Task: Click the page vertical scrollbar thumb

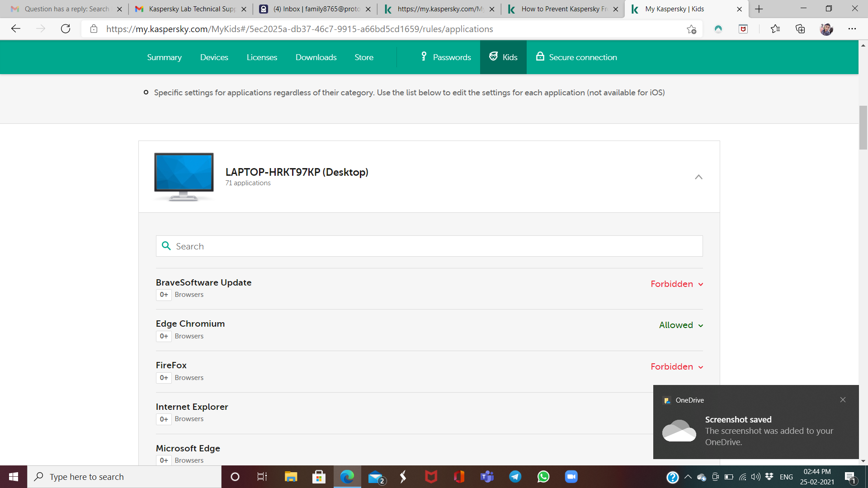Action: coord(863,127)
